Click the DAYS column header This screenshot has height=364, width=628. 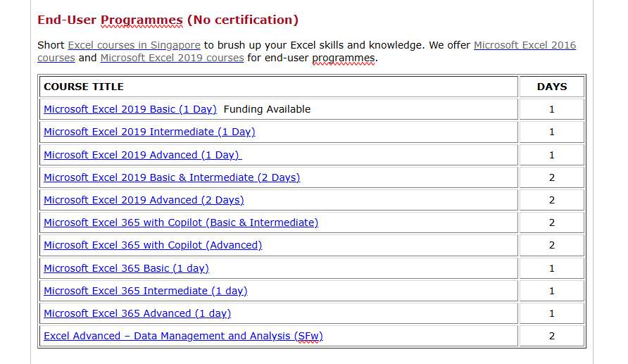552,87
